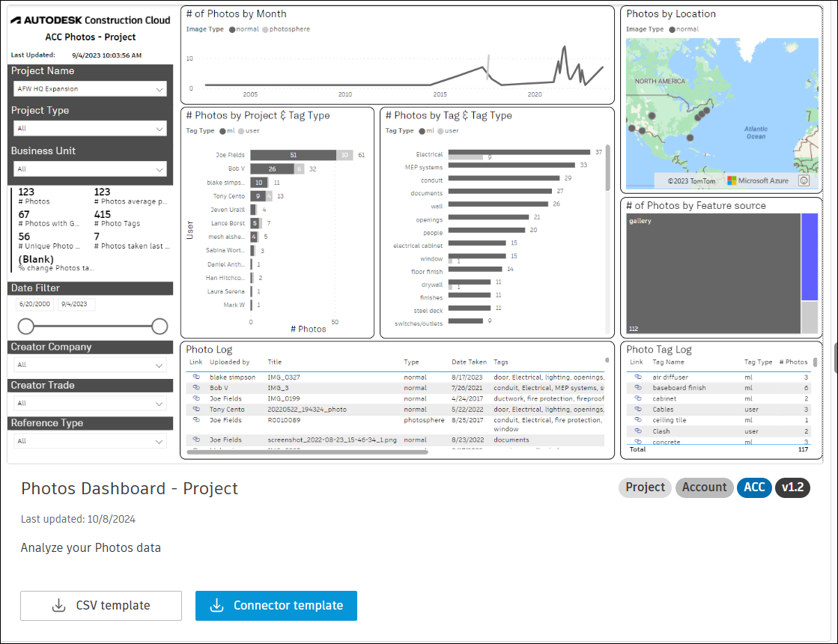838x644 pixels.
Task: Click the Project tag badge
Action: tap(645, 487)
